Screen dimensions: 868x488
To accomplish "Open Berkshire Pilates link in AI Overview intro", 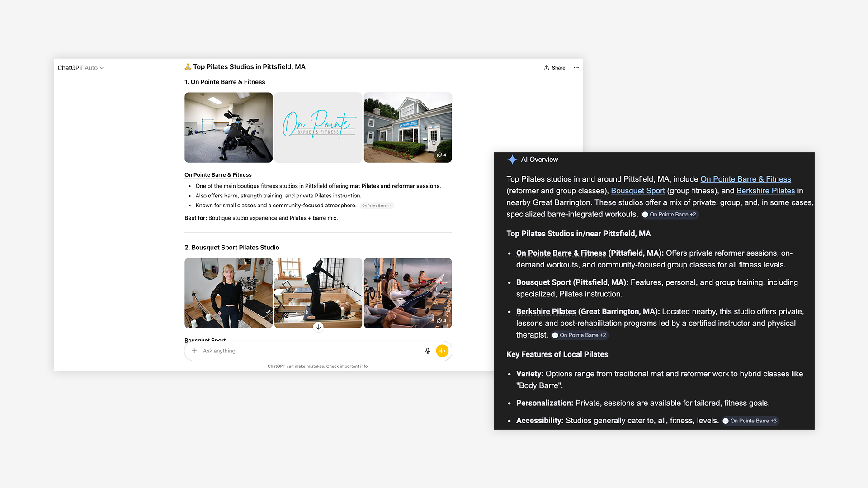I will (x=765, y=191).
